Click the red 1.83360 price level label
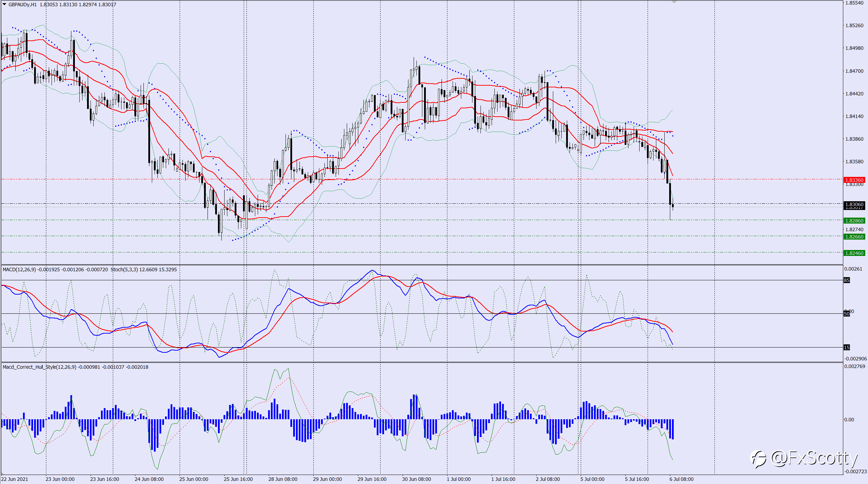The height and width of the screenshot is (484, 868). pyautogui.click(x=854, y=180)
